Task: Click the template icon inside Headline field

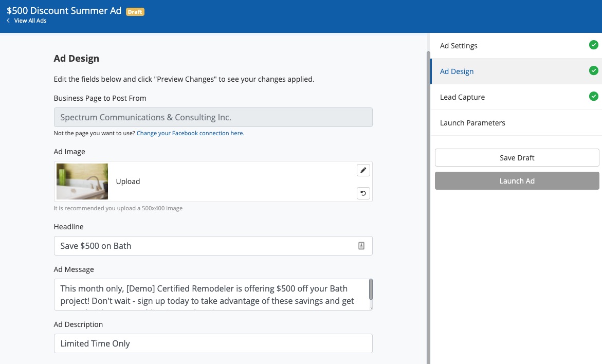Action: coord(361,246)
